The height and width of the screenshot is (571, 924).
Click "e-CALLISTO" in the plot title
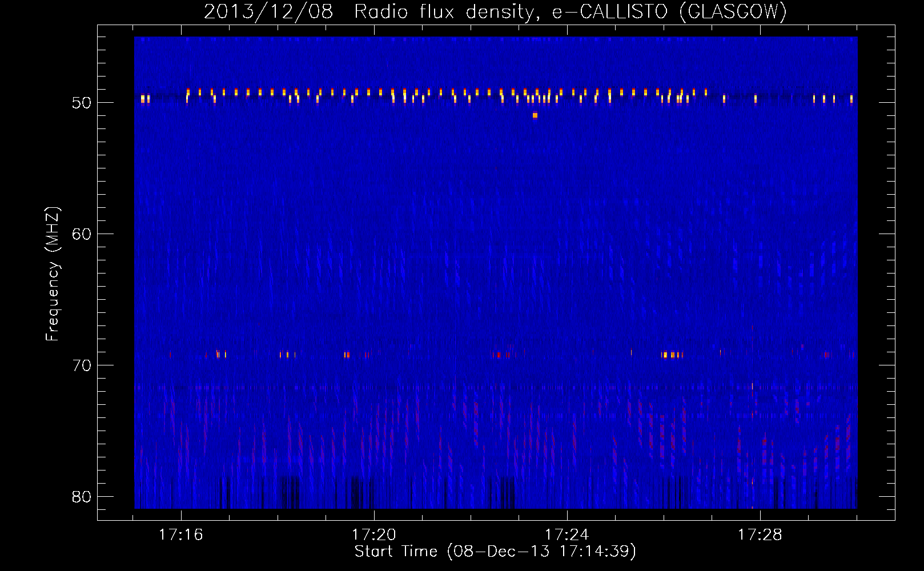[609, 11]
